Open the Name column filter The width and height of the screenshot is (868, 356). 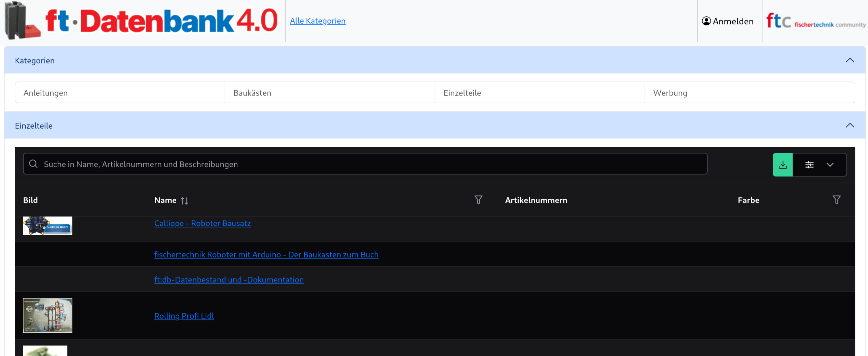point(478,200)
